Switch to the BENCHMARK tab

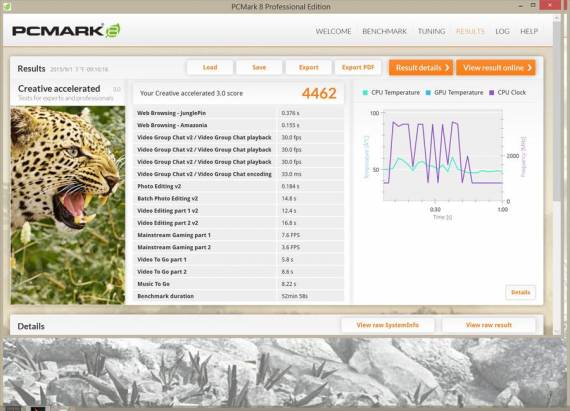pyautogui.click(x=385, y=32)
